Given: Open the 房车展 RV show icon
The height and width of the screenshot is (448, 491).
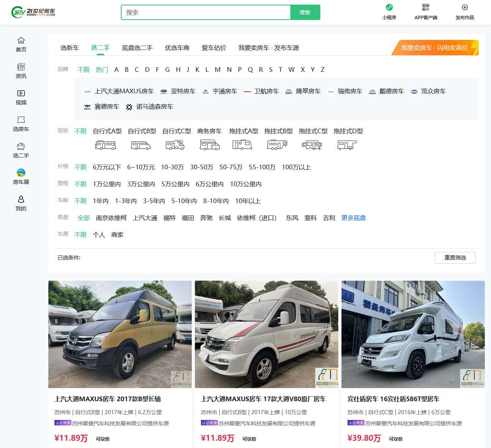Looking at the screenshot, I should (21, 173).
